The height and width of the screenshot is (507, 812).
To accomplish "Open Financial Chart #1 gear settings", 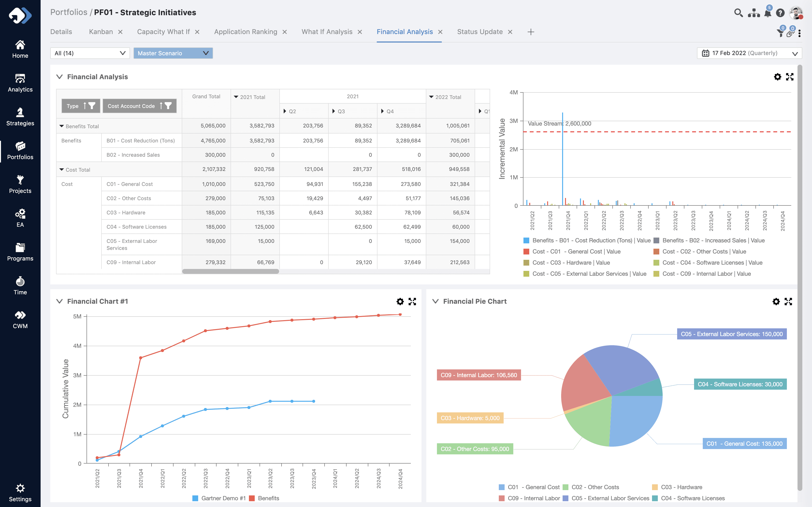I will (x=400, y=302).
